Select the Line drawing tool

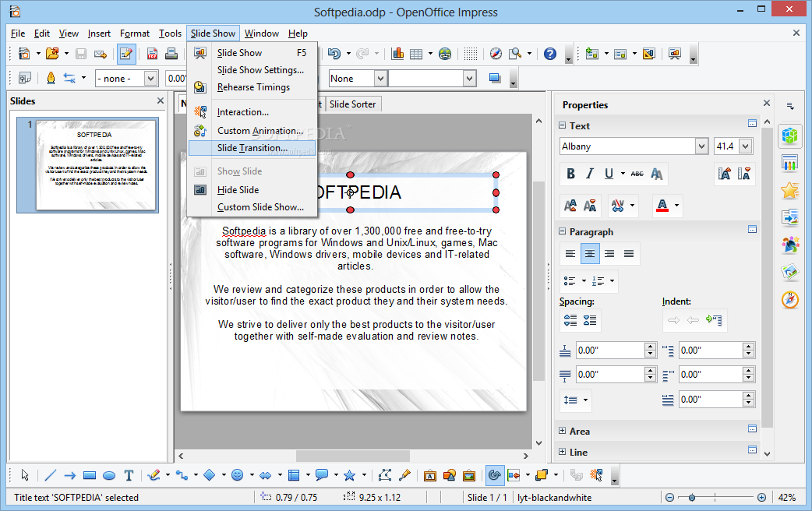(50, 475)
